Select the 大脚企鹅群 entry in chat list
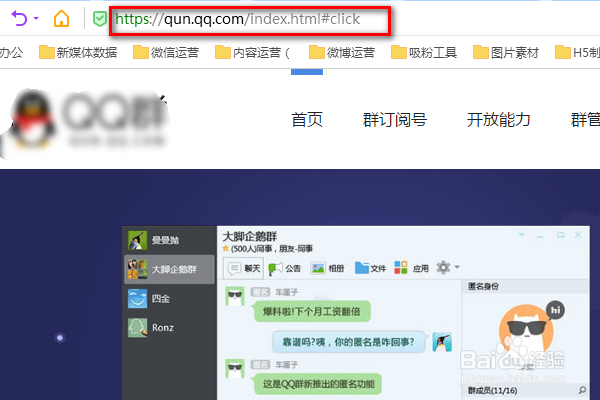 [169, 269]
